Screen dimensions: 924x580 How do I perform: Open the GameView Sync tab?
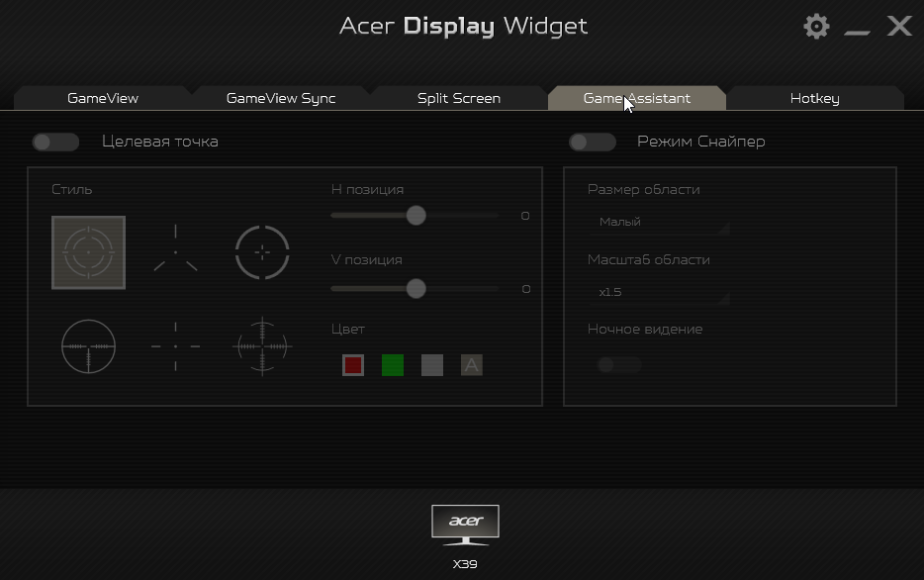coord(281,98)
